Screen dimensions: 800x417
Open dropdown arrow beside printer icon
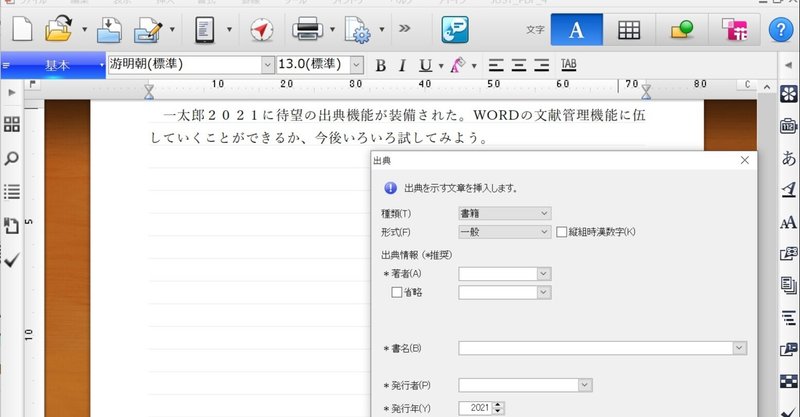click(333, 30)
